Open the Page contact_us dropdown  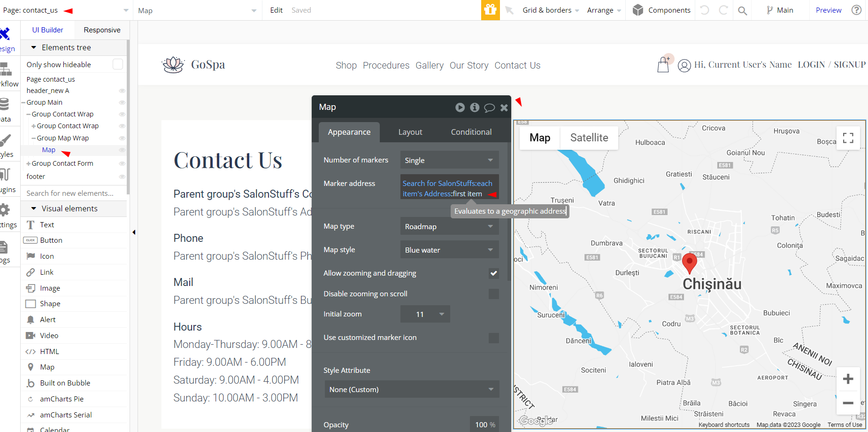pos(66,10)
